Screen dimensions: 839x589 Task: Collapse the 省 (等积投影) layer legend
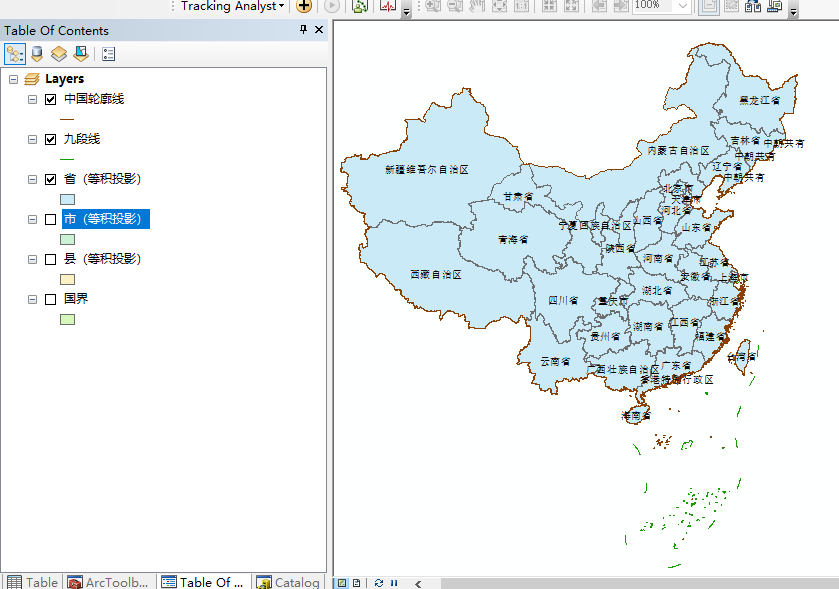pos(33,180)
